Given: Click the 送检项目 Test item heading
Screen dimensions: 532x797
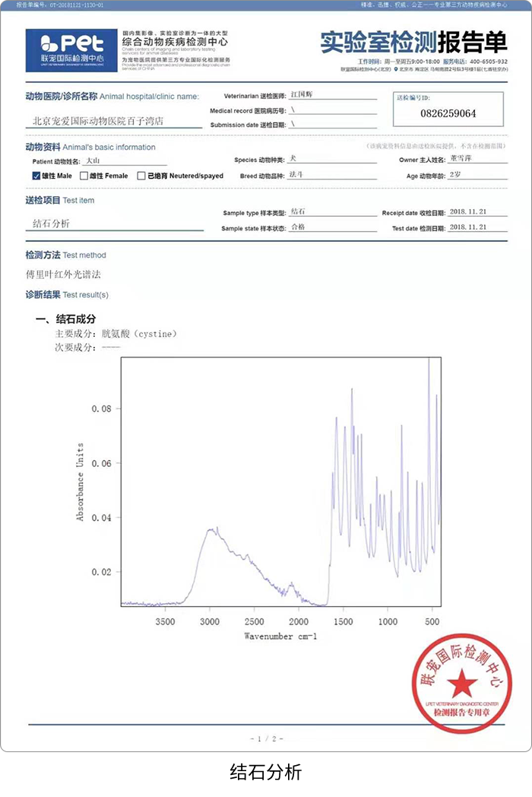Looking at the screenshot, I should (60, 200).
